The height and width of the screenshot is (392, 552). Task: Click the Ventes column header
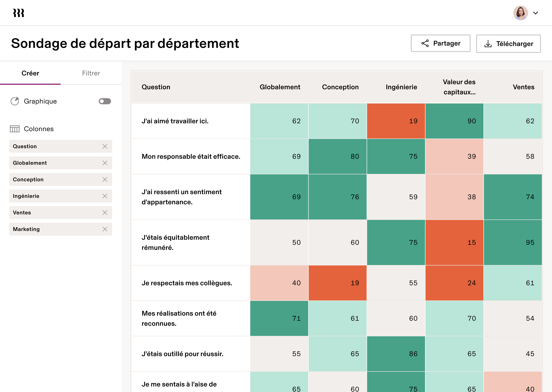point(523,87)
